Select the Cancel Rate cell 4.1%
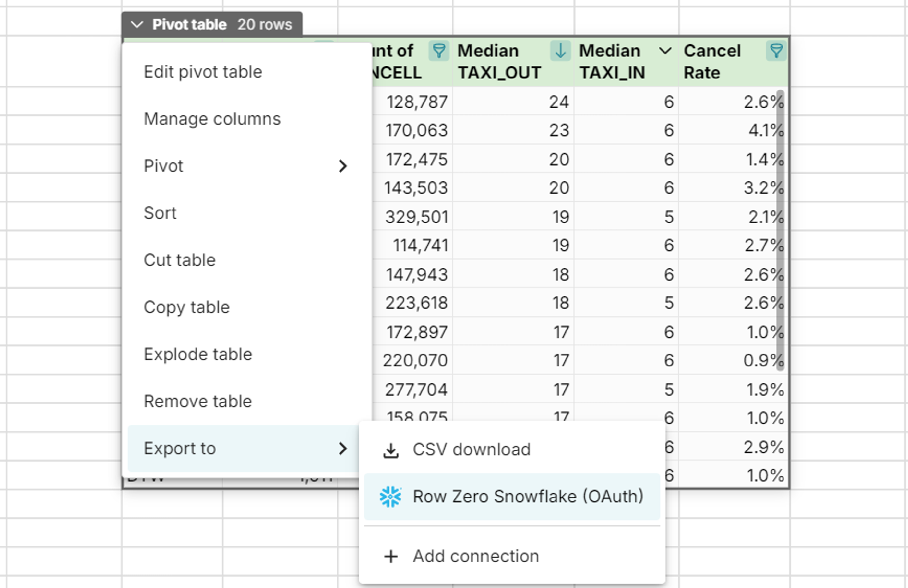Screen dimensions: 908x588 [x=733, y=130]
